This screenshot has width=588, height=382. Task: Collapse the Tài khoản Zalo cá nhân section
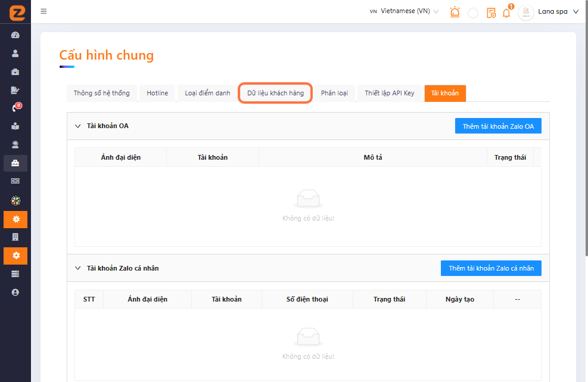(x=77, y=268)
